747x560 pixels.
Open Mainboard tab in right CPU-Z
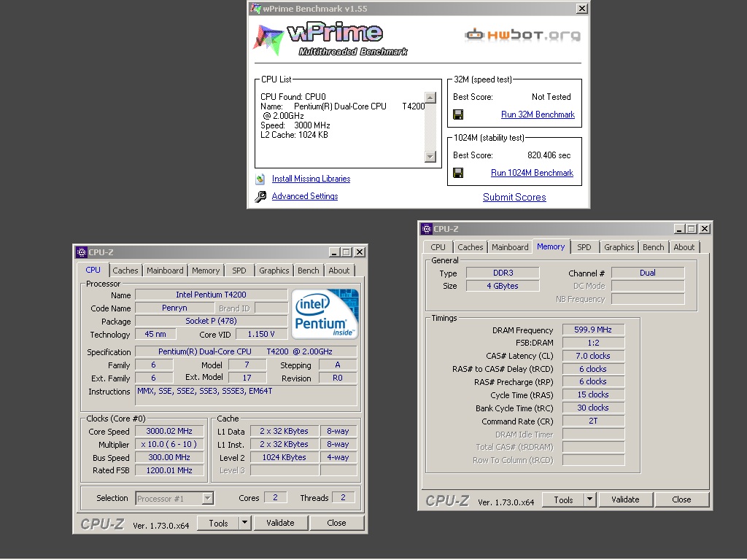510,247
